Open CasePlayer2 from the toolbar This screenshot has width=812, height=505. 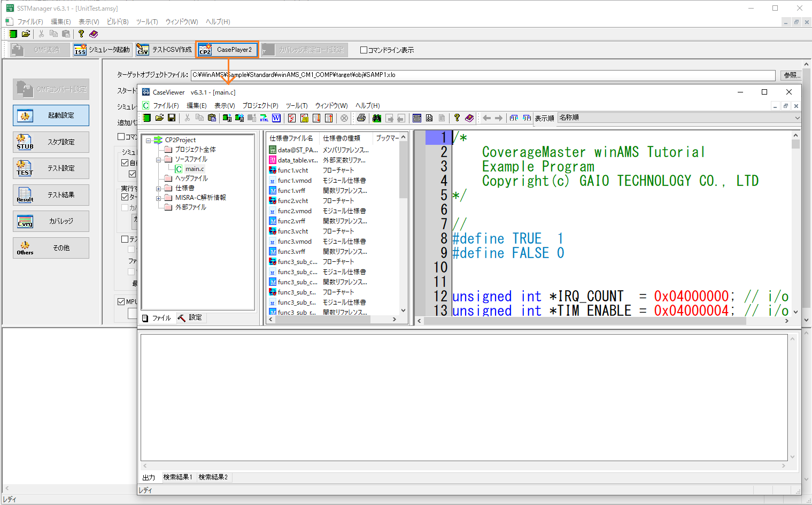point(227,50)
